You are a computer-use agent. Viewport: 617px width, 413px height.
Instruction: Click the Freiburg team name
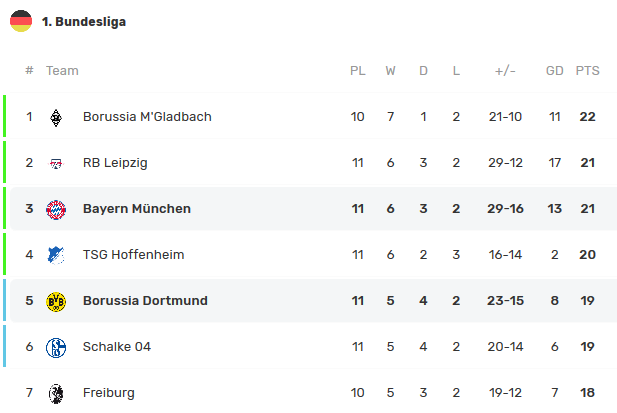(x=109, y=393)
